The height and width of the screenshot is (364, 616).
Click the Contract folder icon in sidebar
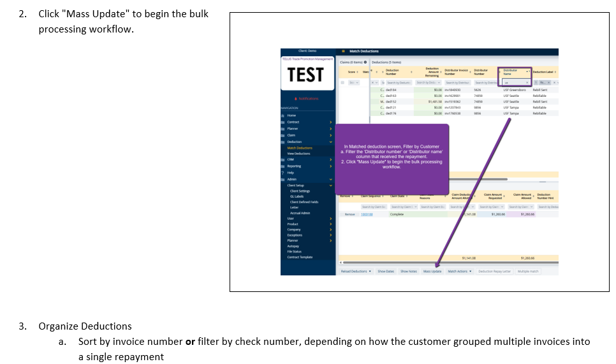(284, 122)
